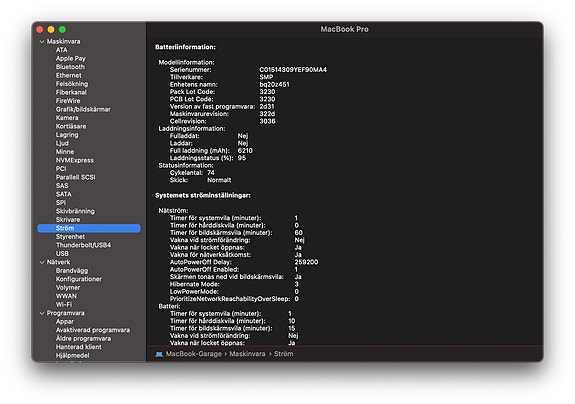Click Maskinvara in the bottom path bar
This screenshot has height=404, width=575.
pyautogui.click(x=247, y=354)
